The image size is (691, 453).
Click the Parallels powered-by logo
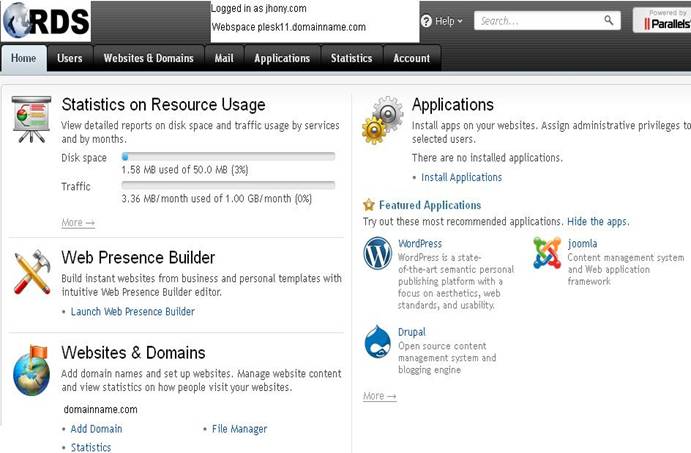662,20
